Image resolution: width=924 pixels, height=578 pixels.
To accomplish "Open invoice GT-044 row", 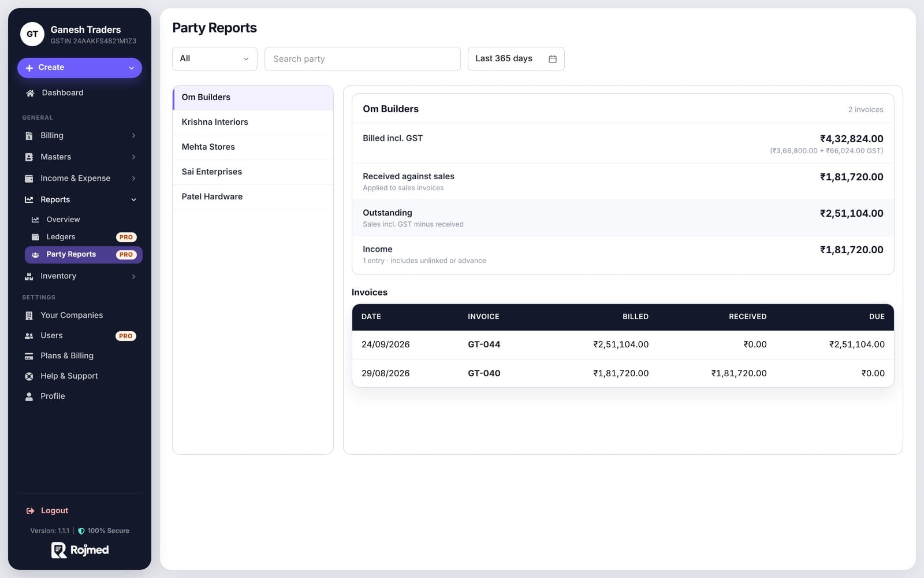I will coord(623,345).
